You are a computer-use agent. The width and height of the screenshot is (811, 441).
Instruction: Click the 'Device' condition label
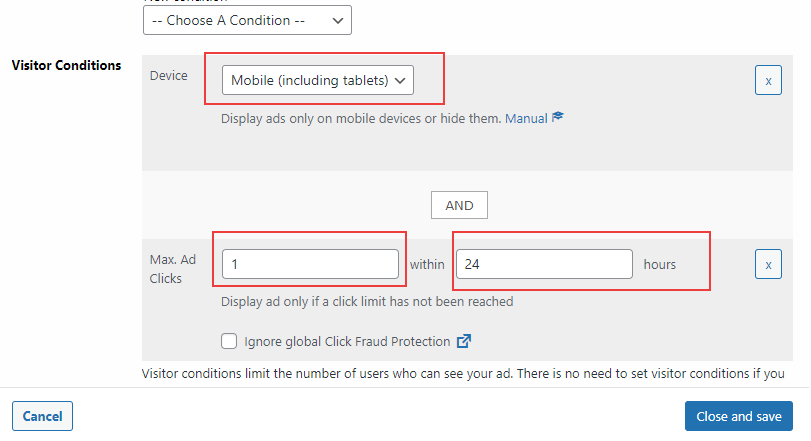pyautogui.click(x=169, y=75)
